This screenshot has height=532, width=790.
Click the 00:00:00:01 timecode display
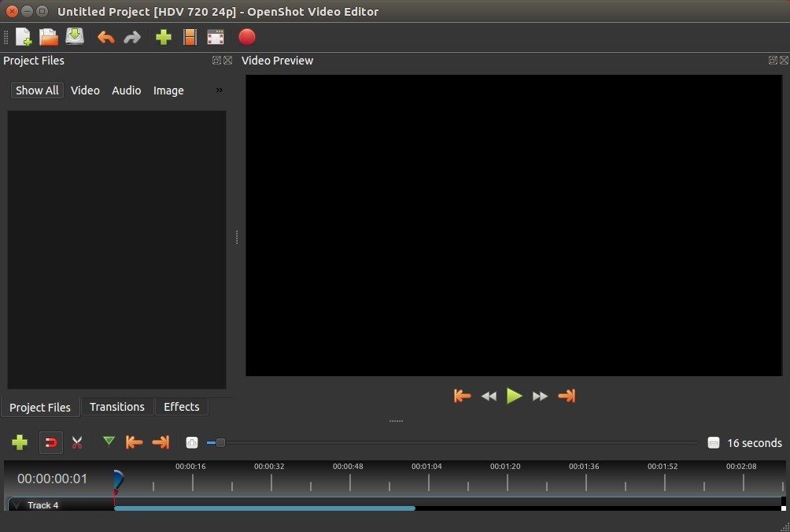[x=53, y=478]
